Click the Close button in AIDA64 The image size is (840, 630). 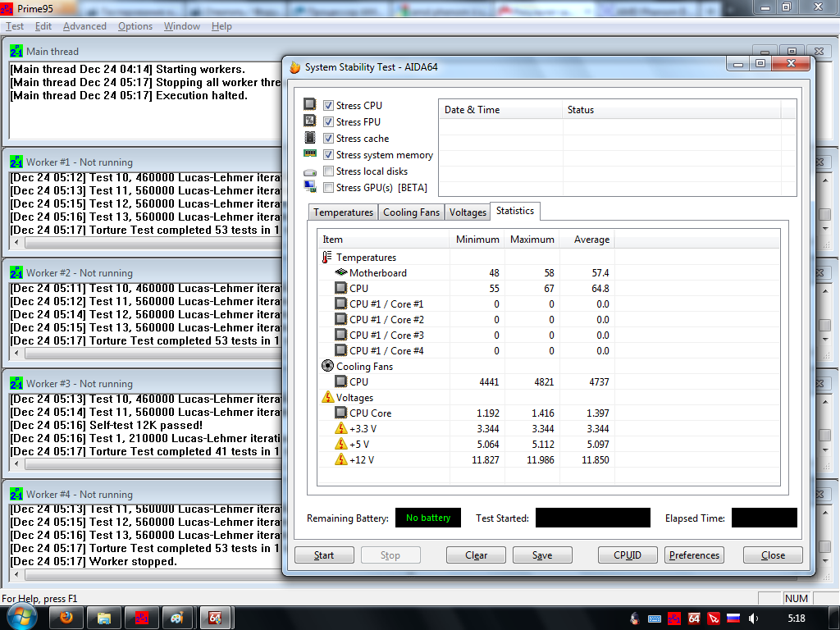click(x=773, y=555)
